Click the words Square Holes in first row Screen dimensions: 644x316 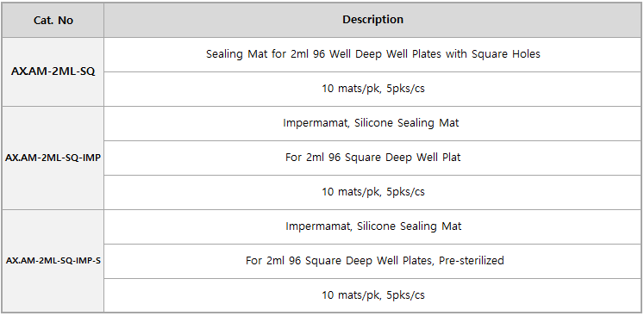pyautogui.click(x=505, y=54)
